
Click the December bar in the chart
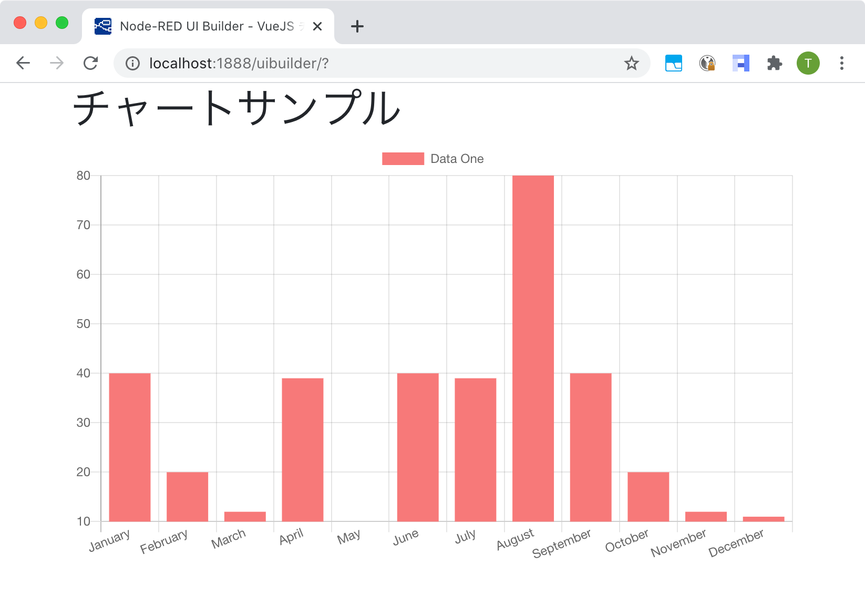(764, 519)
